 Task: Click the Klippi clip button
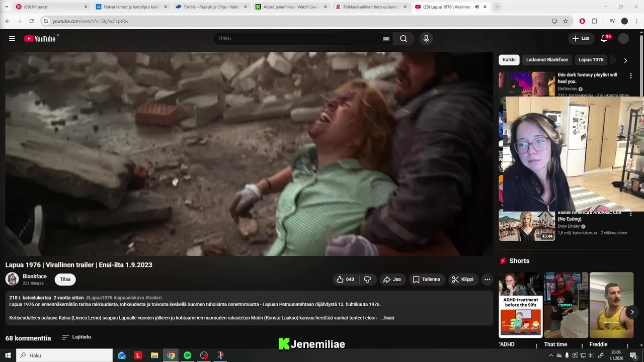point(463,280)
